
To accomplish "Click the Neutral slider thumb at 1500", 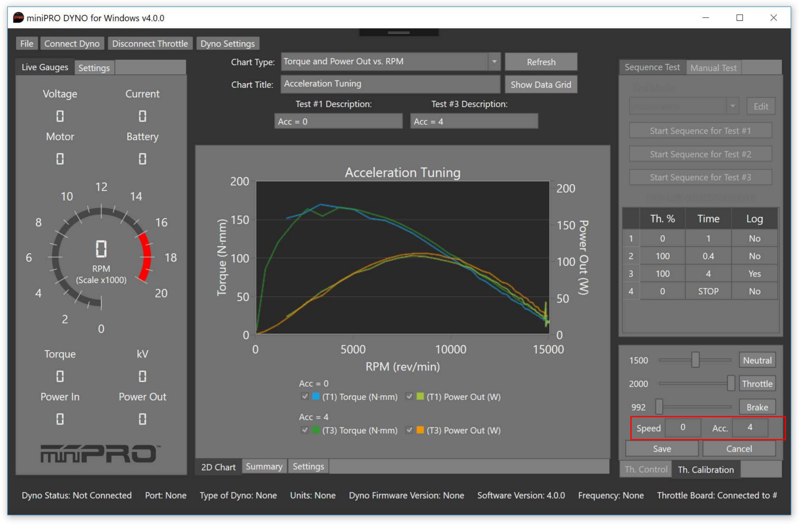I will click(695, 360).
